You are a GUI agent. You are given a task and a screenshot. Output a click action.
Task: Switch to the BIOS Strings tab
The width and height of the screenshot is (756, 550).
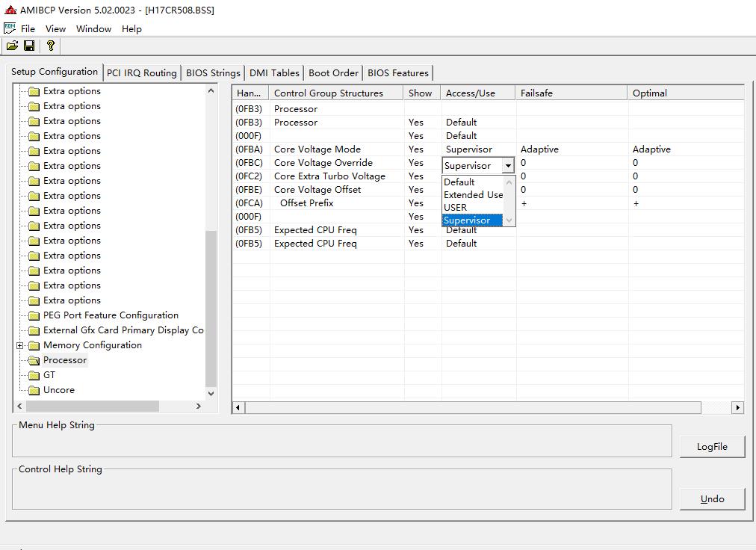pyautogui.click(x=213, y=73)
